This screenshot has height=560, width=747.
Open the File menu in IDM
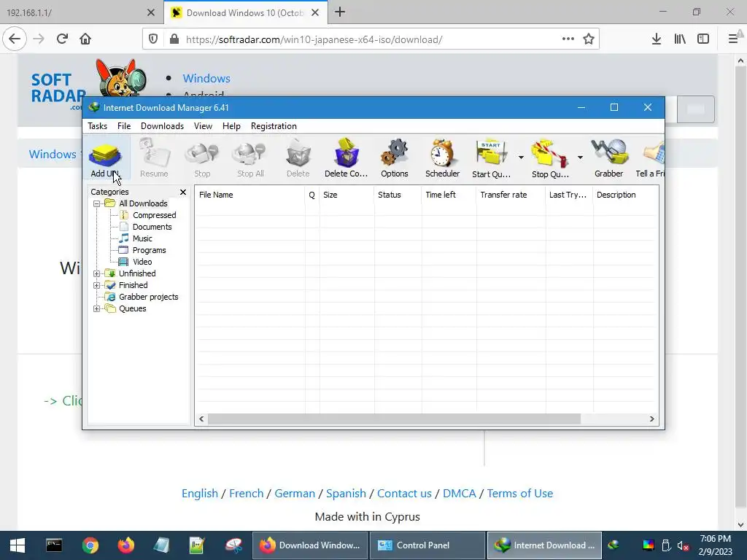pyautogui.click(x=124, y=126)
